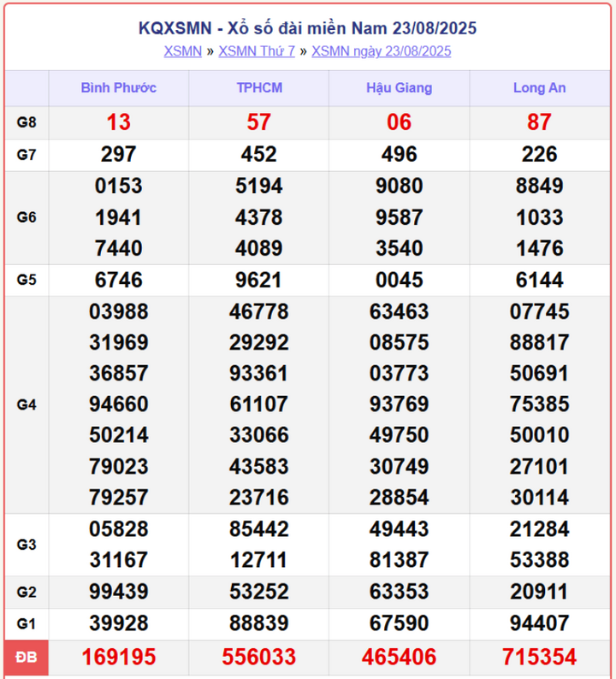Click Bình Phước G8 number 13

coord(119,122)
